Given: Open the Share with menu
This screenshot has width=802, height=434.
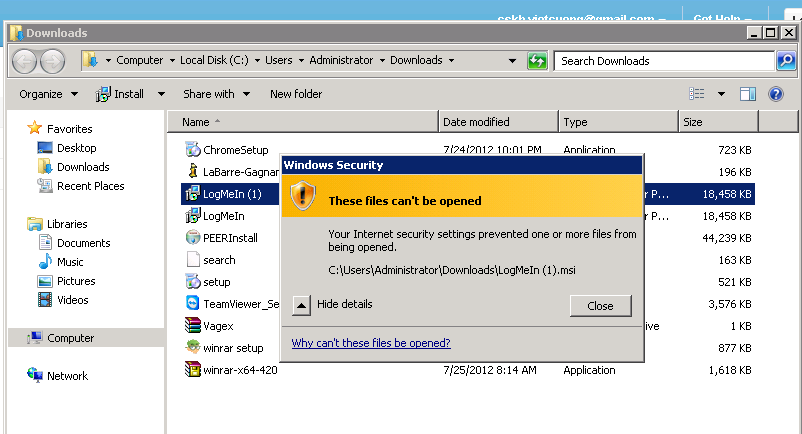Looking at the screenshot, I should (x=216, y=94).
